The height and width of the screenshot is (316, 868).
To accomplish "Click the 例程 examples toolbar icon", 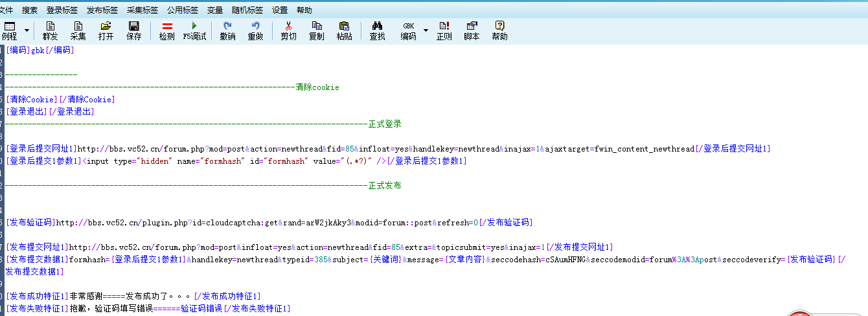I will tap(10, 30).
